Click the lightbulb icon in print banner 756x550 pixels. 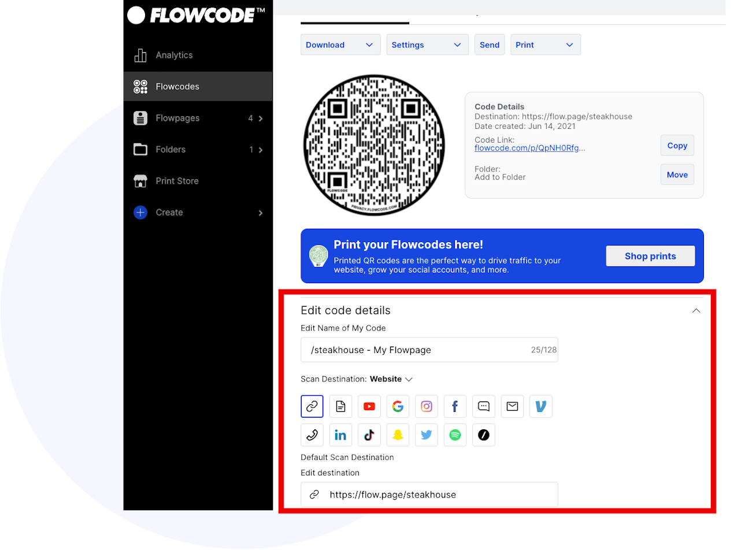point(318,256)
